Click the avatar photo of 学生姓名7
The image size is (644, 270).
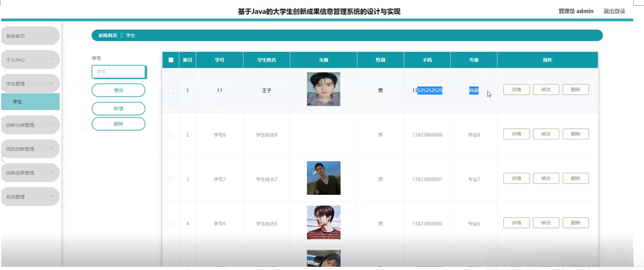pos(324,178)
